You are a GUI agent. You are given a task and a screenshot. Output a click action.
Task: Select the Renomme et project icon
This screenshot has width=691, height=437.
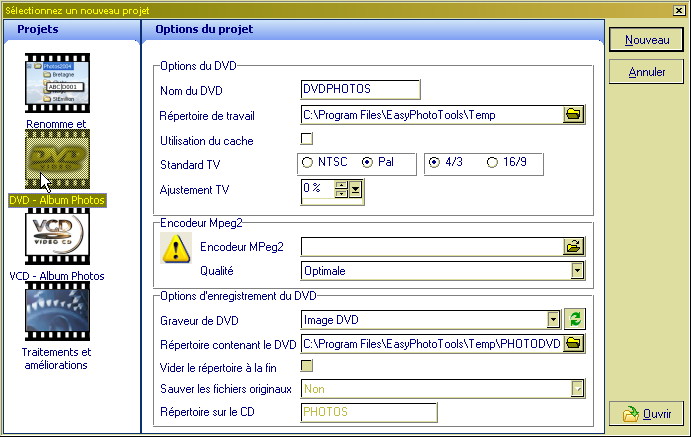(x=64, y=85)
